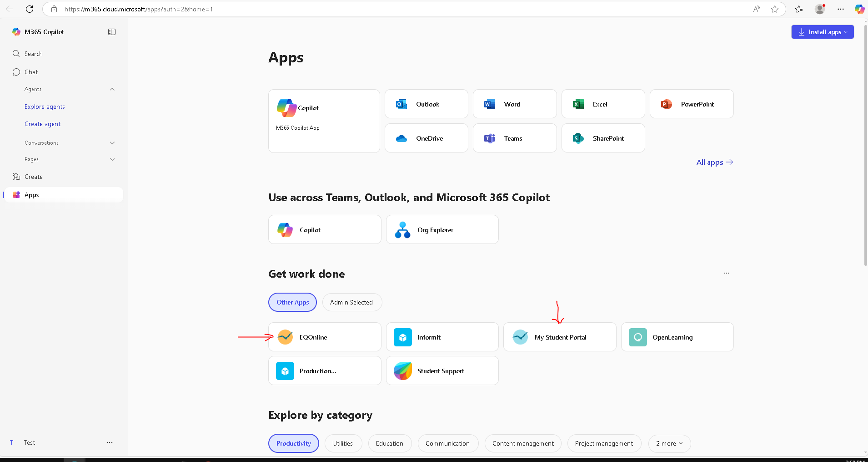
Task: Open more options for Test account
Action: [x=110, y=442]
